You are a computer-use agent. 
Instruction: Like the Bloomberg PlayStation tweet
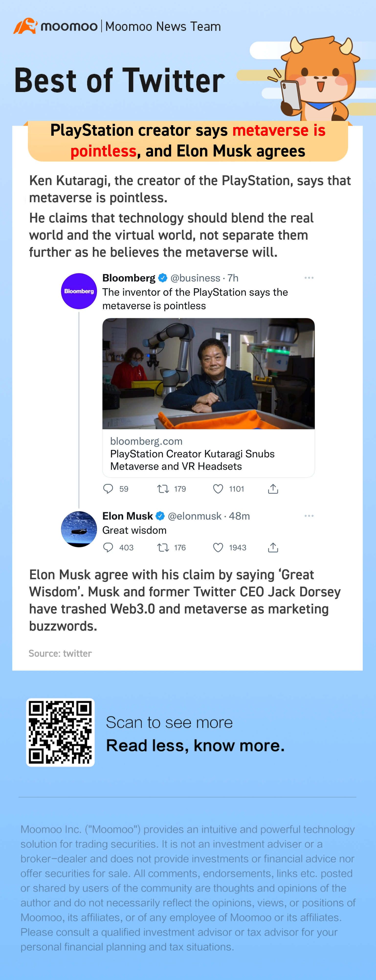pos(218,489)
